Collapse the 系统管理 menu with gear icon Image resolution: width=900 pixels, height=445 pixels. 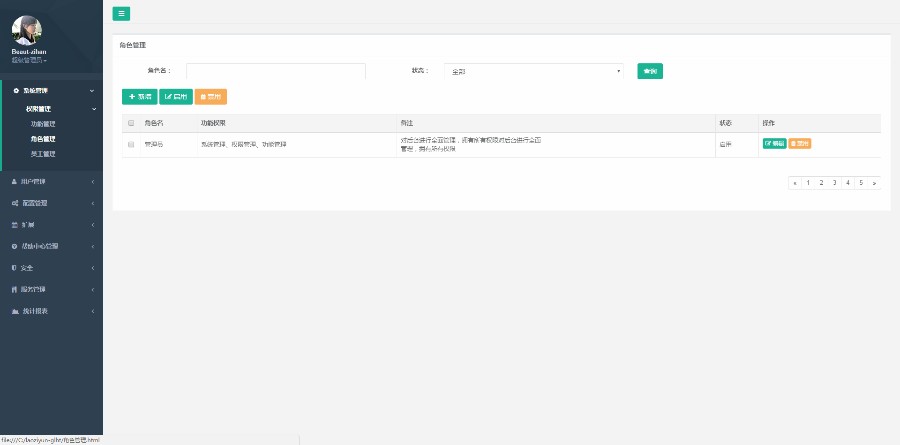point(52,91)
